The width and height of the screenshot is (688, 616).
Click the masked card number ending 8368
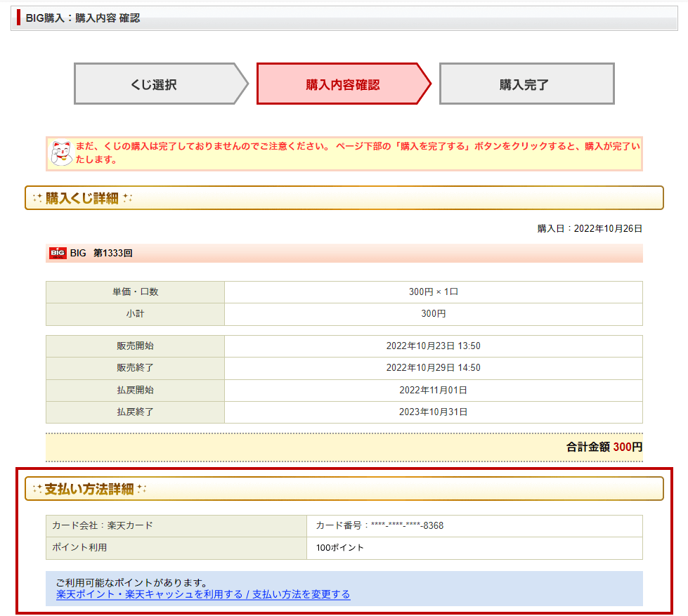tap(379, 525)
